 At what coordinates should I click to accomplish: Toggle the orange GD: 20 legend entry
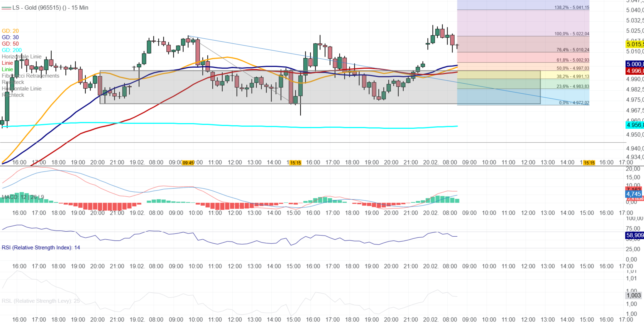[x=10, y=31]
